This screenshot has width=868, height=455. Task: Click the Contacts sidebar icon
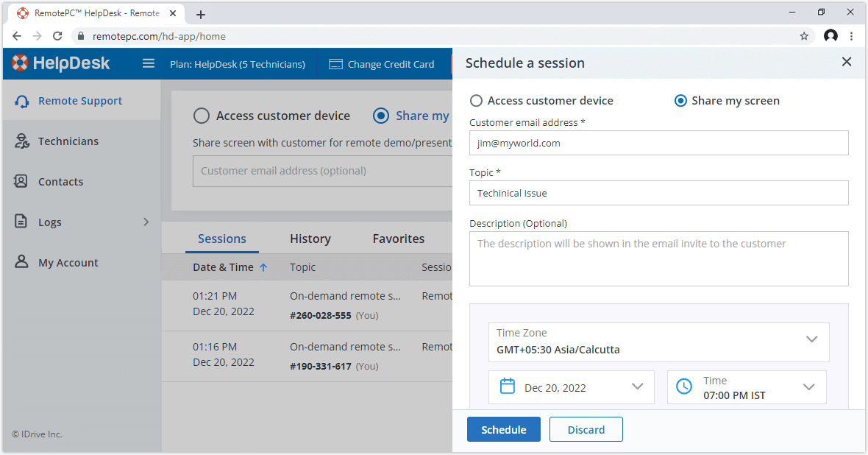(x=21, y=181)
